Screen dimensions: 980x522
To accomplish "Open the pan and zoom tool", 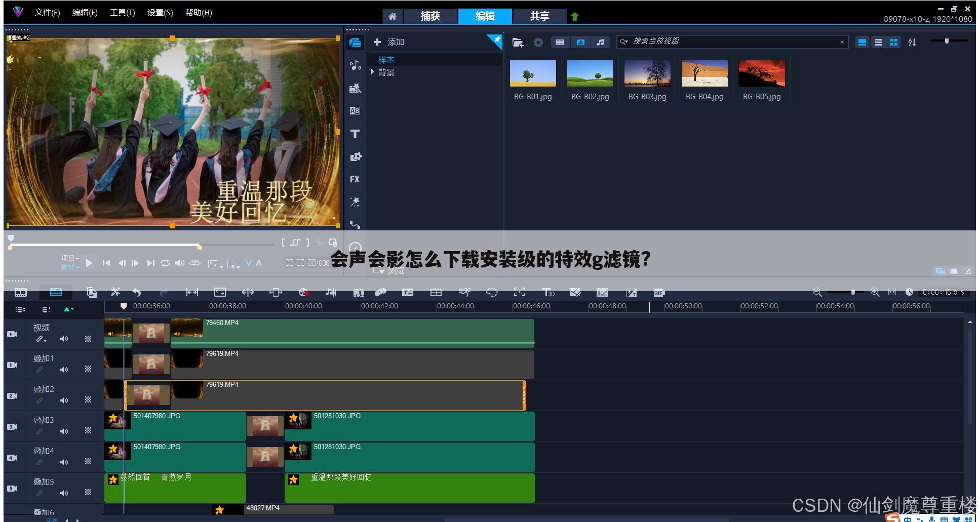I will tap(519, 293).
